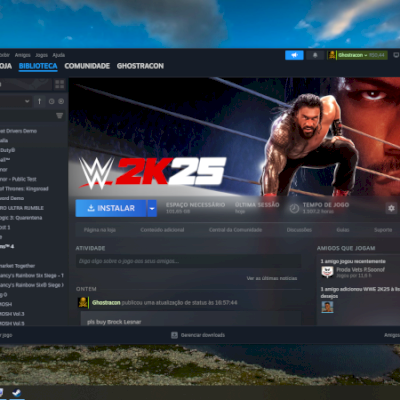The width and height of the screenshot is (400, 400).
Task: Open the Guias link
Action: pyautogui.click(x=343, y=230)
